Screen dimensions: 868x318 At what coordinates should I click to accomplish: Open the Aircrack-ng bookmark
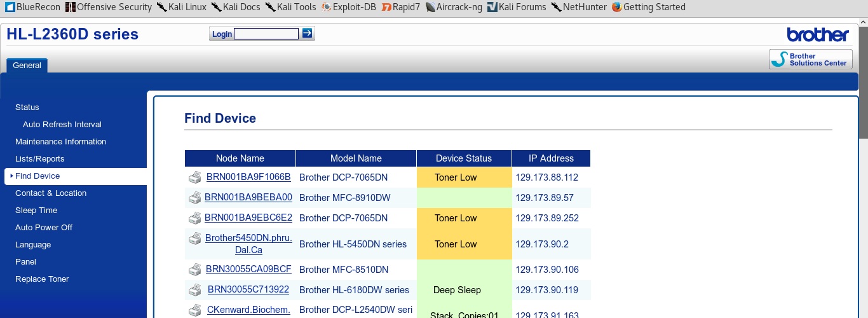pos(454,7)
